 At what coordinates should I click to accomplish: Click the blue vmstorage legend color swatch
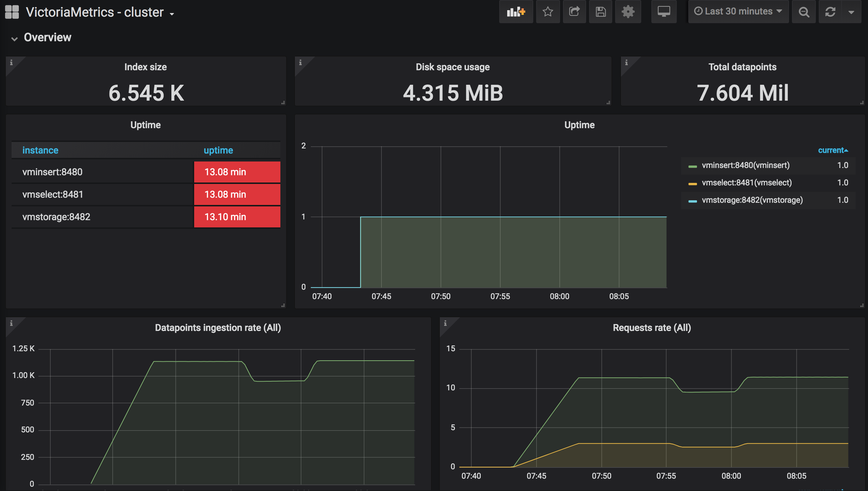(692, 201)
